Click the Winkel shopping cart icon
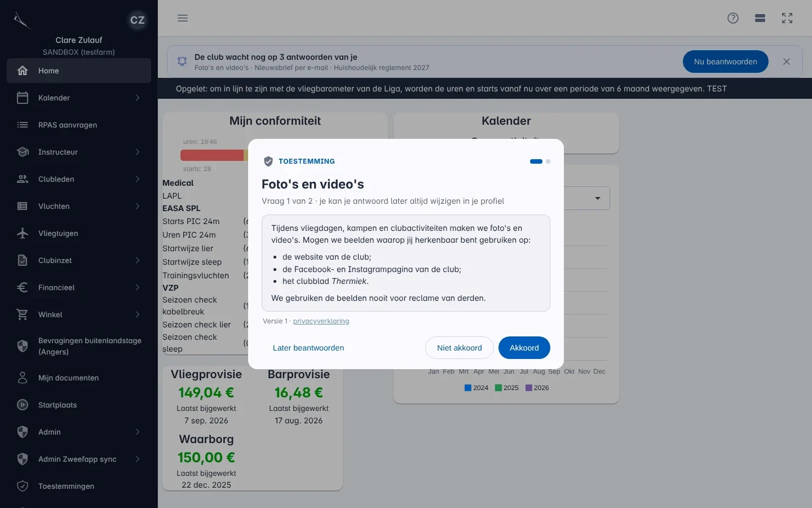Viewport: 812px width, 508px height. click(x=23, y=314)
